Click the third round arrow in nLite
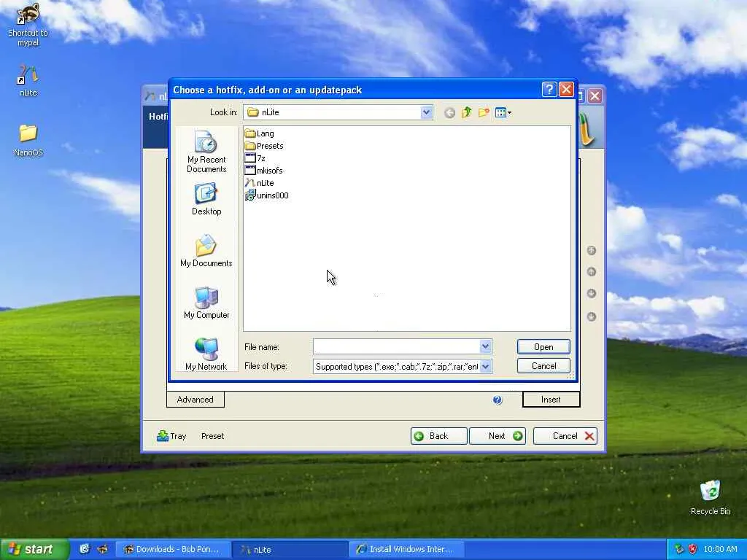This screenshot has height=560, width=747. click(591, 293)
